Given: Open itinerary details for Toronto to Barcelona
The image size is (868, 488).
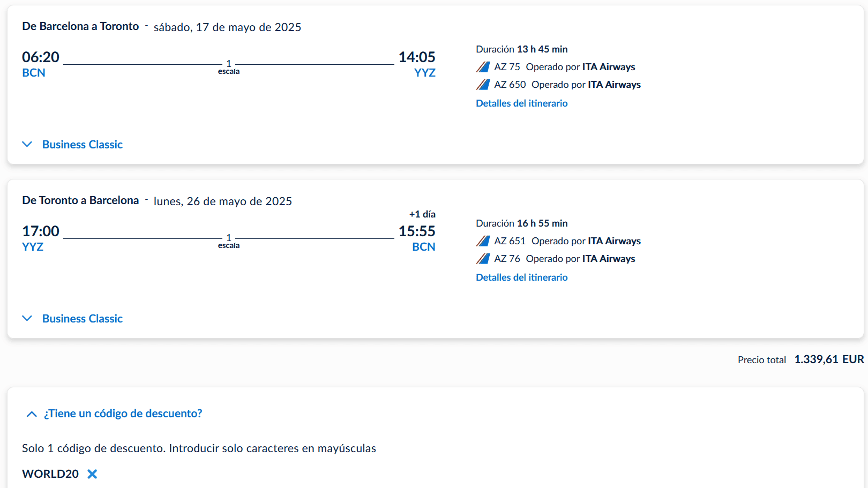Looking at the screenshot, I should click(x=521, y=277).
